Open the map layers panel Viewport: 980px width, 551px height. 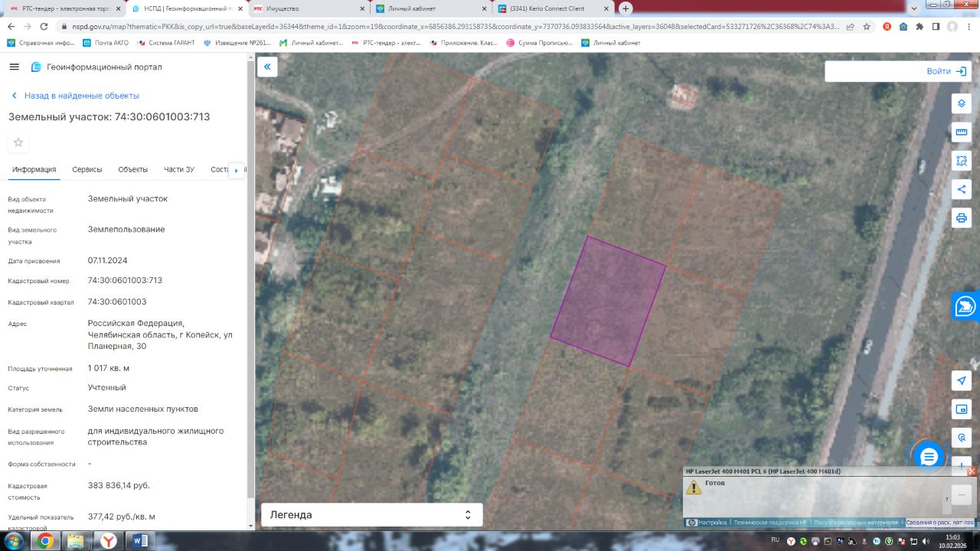(x=962, y=103)
